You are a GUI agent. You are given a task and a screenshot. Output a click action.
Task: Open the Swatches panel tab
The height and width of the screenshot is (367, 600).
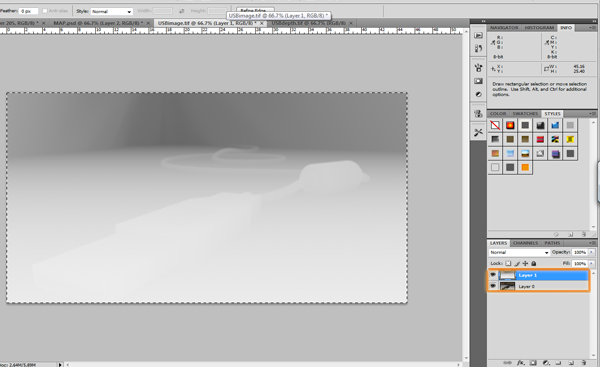coord(525,114)
